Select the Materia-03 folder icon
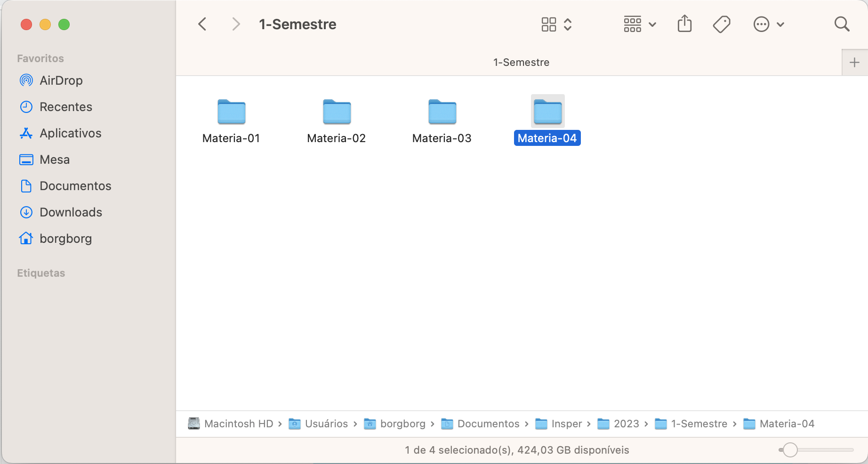868x464 pixels. tap(442, 112)
